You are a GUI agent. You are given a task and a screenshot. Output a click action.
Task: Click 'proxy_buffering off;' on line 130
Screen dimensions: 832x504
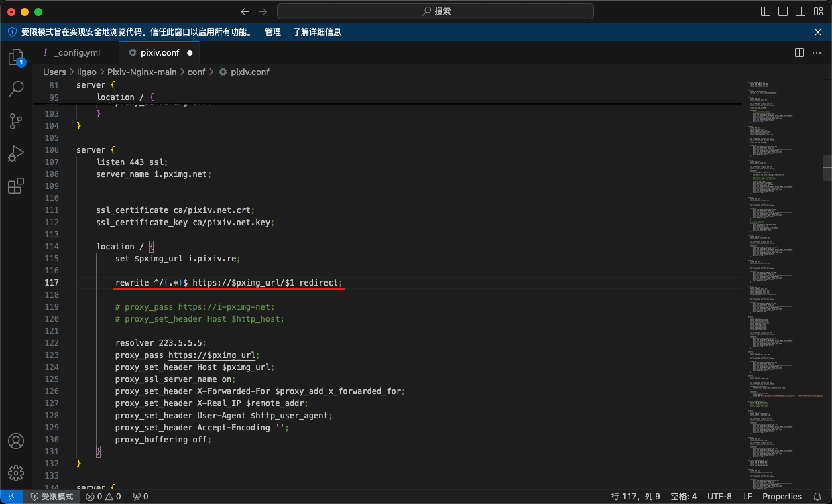point(163,440)
